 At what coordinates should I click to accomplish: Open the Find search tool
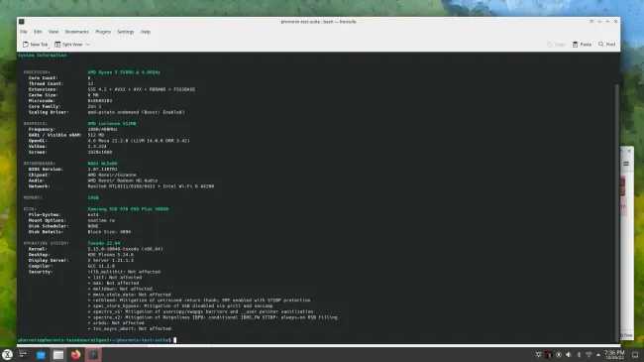[607, 45]
